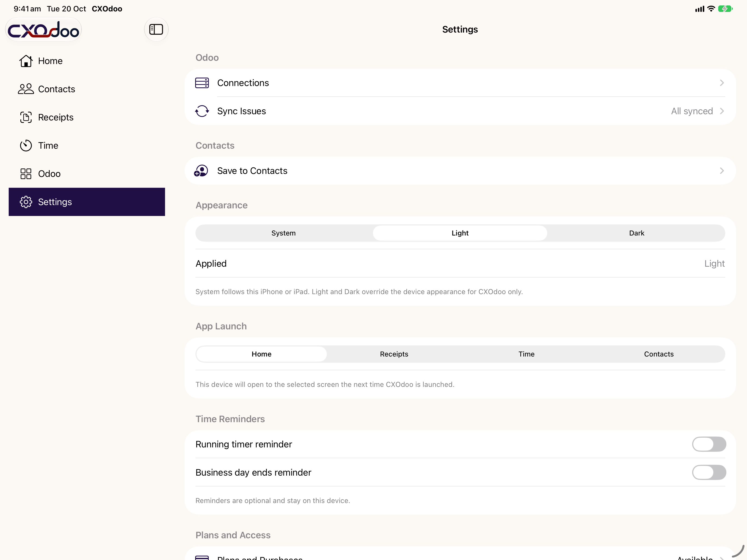Click the App Launch section header
Image resolution: width=747 pixels, height=560 pixels.
221,326
